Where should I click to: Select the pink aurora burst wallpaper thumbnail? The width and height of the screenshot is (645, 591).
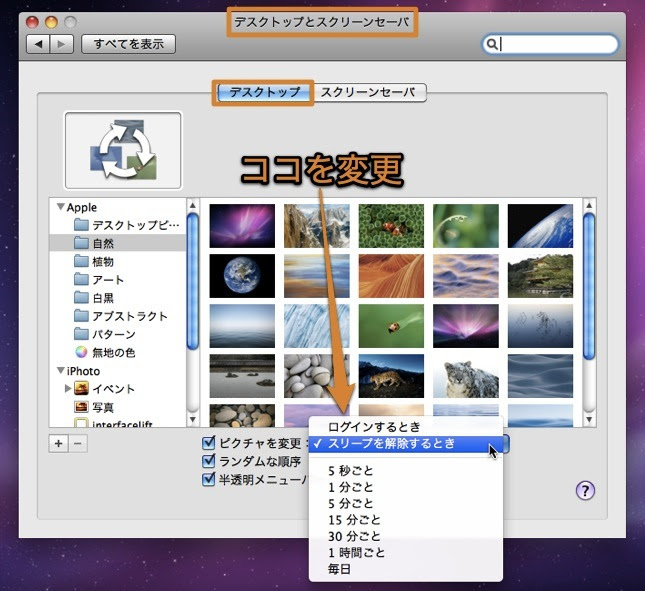click(466, 326)
